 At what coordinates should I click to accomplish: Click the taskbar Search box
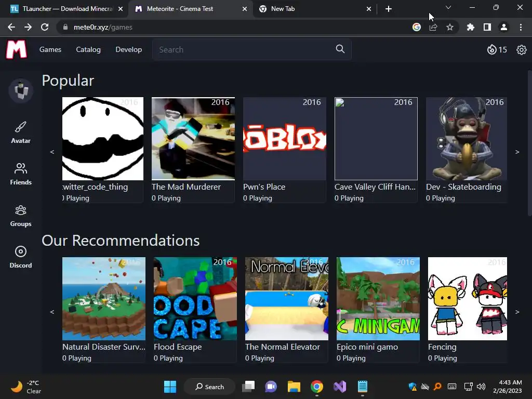tap(209, 387)
